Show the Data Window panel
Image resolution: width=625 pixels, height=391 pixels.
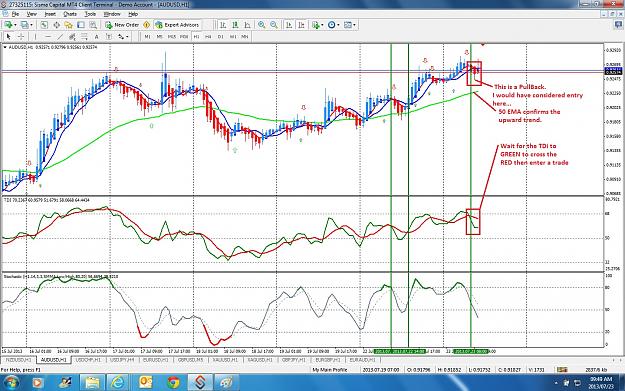(x=57, y=25)
